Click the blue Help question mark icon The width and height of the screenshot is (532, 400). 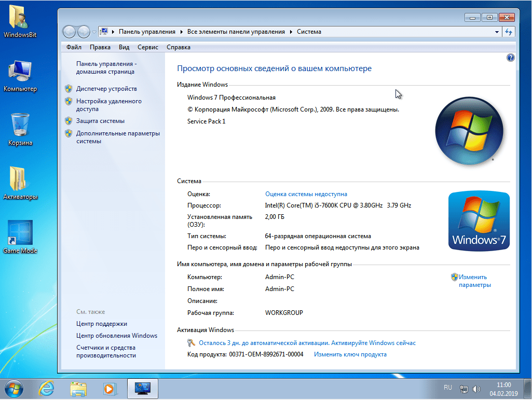(510, 58)
